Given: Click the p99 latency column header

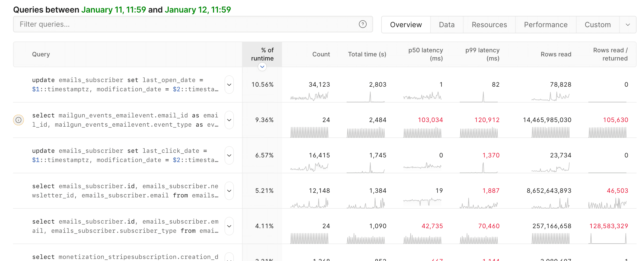Looking at the screenshot, I should pos(482,54).
